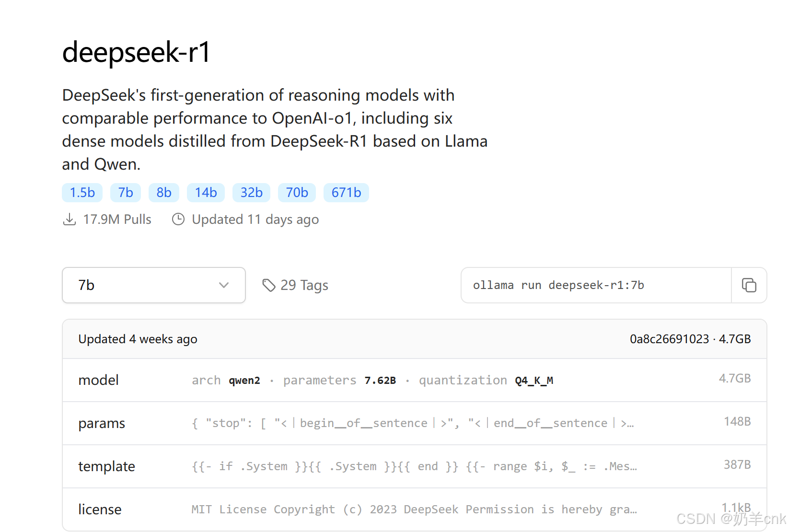Select the 14b size tag
This screenshot has height=532, width=788.
pos(206,193)
